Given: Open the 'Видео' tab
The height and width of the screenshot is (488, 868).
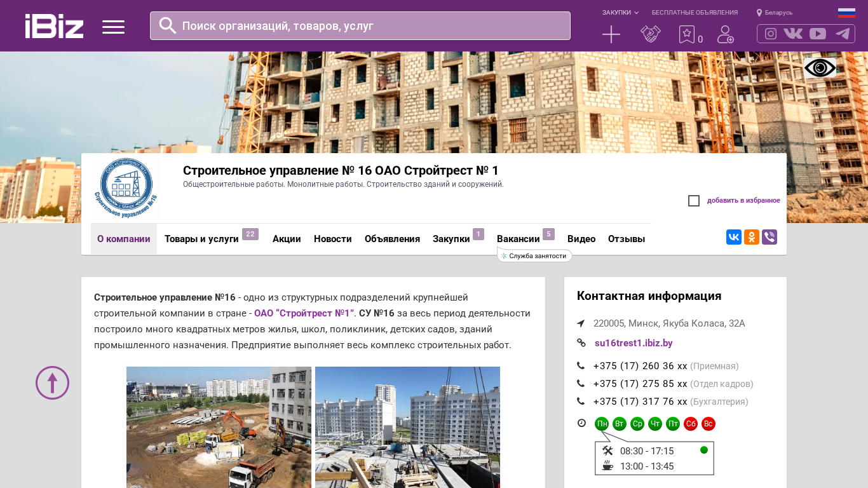Looking at the screenshot, I should [x=581, y=239].
